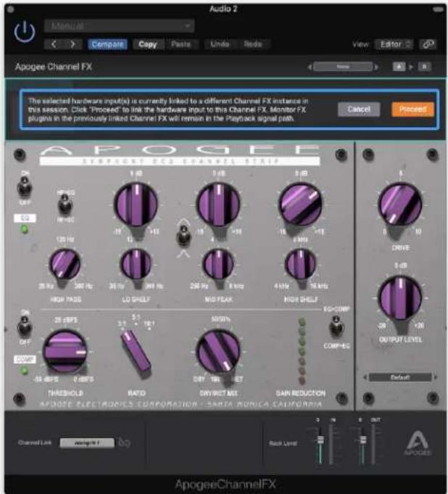Click the Mid Peak gain knob
This screenshot has height=494, width=448.
point(218,205)
